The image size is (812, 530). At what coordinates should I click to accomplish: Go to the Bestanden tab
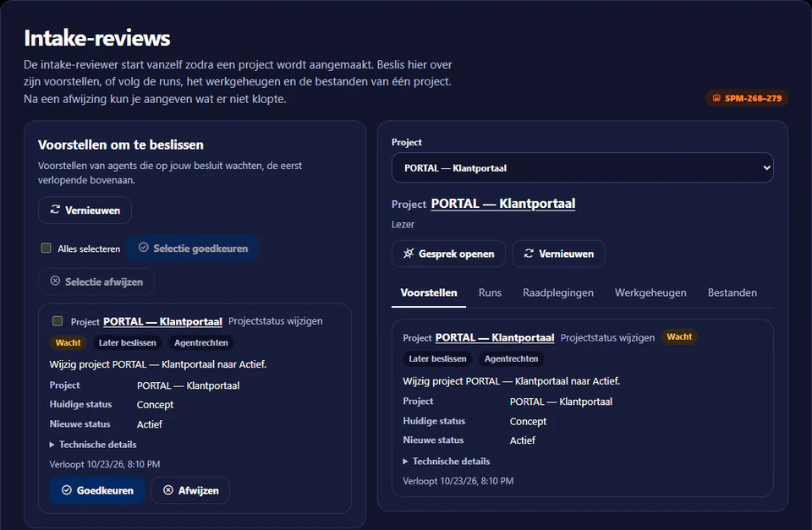click(x=732, y=293)
